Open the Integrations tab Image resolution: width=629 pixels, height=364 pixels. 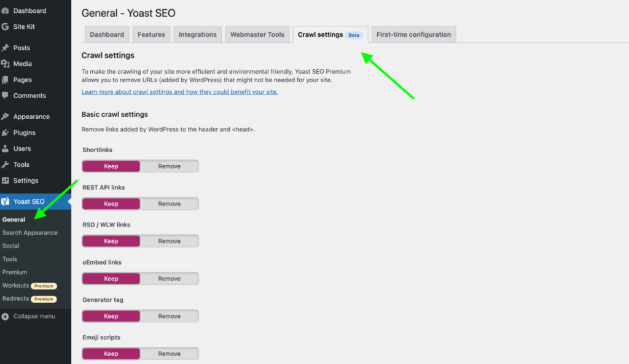197,34
